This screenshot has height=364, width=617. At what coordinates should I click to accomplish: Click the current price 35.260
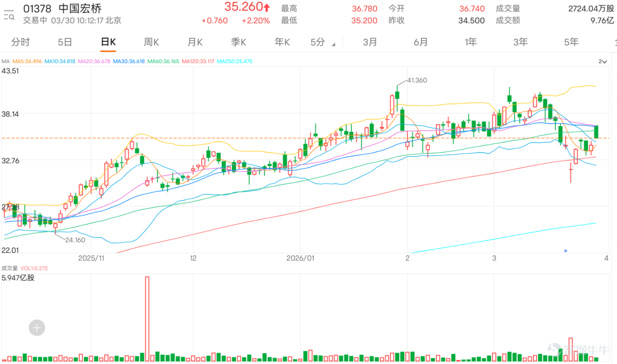pos(244,7)
